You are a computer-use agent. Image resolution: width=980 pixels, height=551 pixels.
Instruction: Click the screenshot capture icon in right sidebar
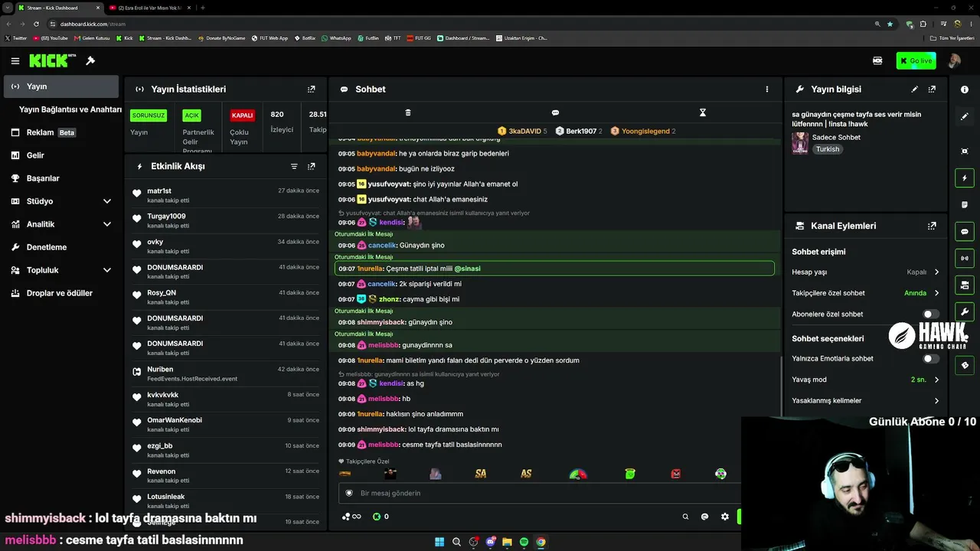coord(965,152)
